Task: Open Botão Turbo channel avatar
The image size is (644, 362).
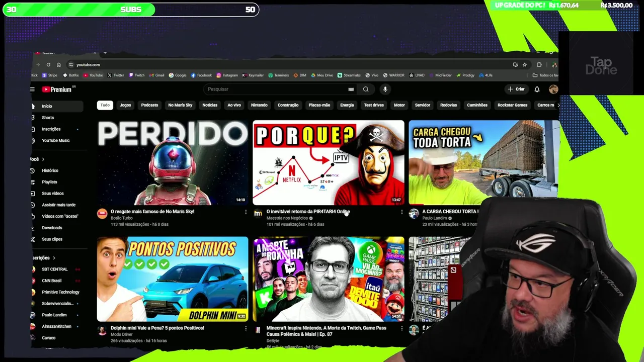Action: point(102,214)
